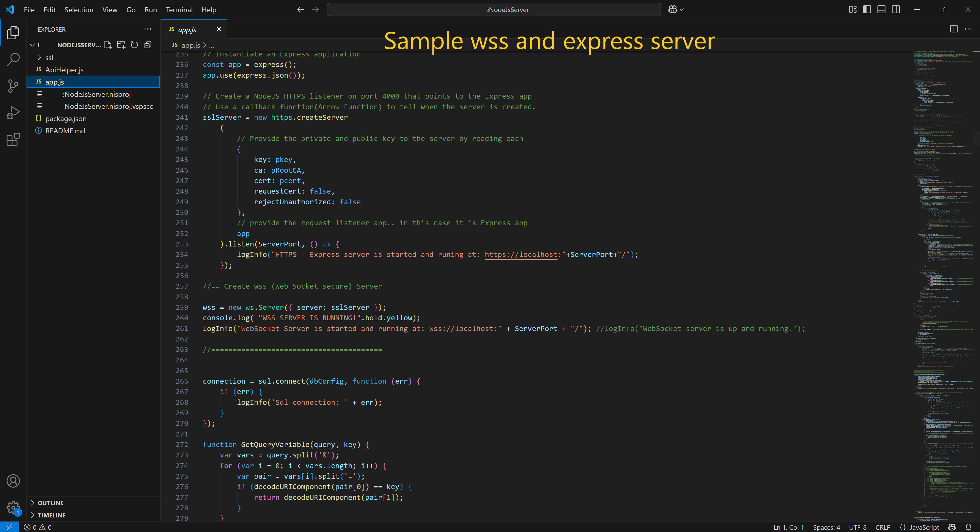980x532 pixels.
Task: Toggle the secondary side bar visibility
Action: click(x=896, y=9)
